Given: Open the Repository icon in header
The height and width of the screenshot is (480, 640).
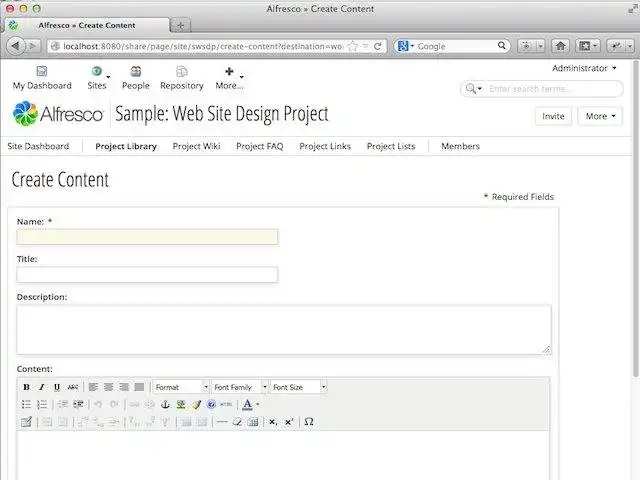Looking at the screenshot, I should pyautogui.click(x=181, y=78).
